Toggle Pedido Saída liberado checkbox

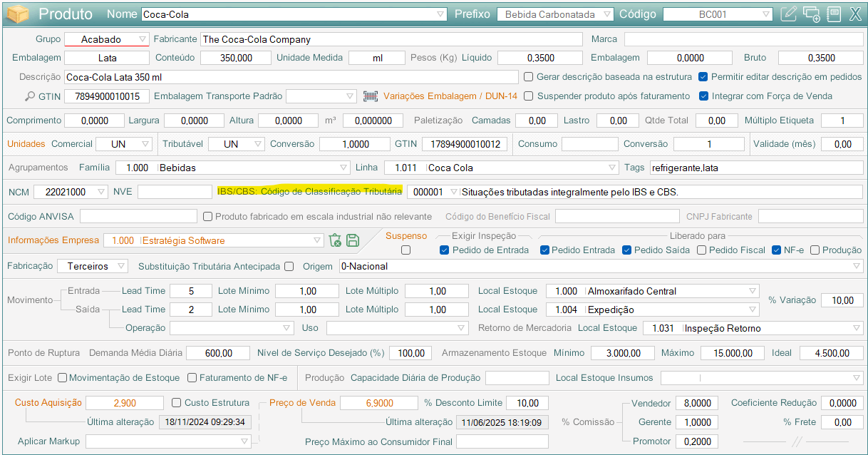pos(627,250)
